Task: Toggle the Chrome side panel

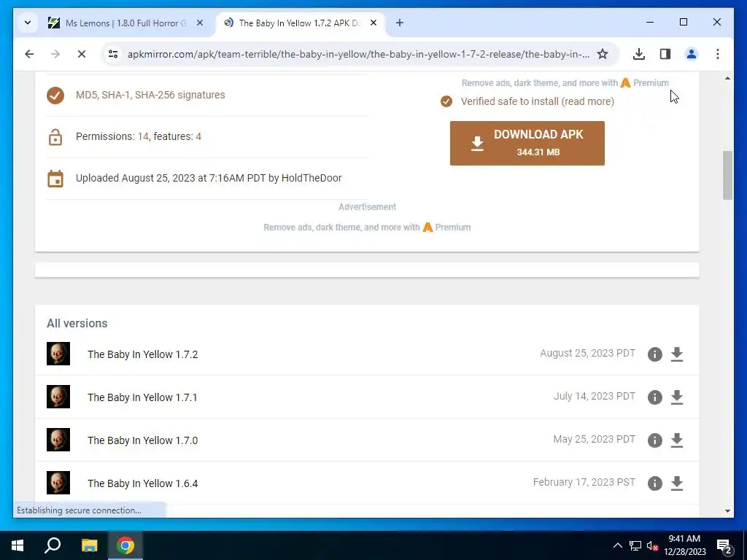Action: coord(665,54)
